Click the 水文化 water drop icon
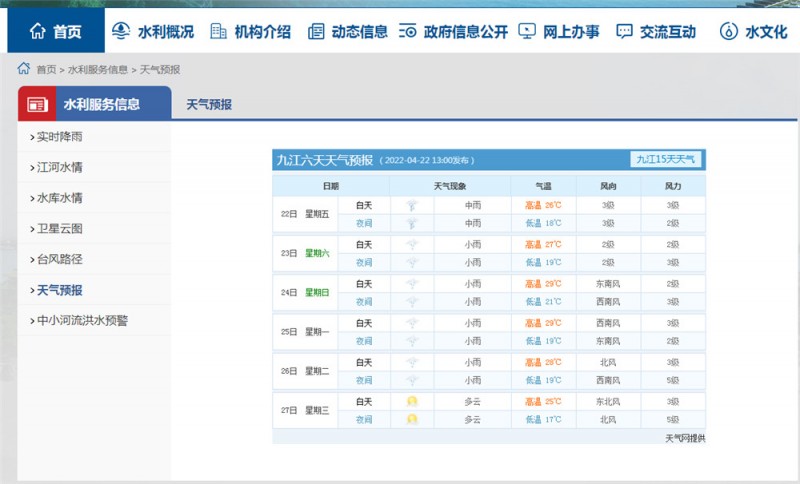The height and width of the screenshot is (484, 800). [729, 31]
